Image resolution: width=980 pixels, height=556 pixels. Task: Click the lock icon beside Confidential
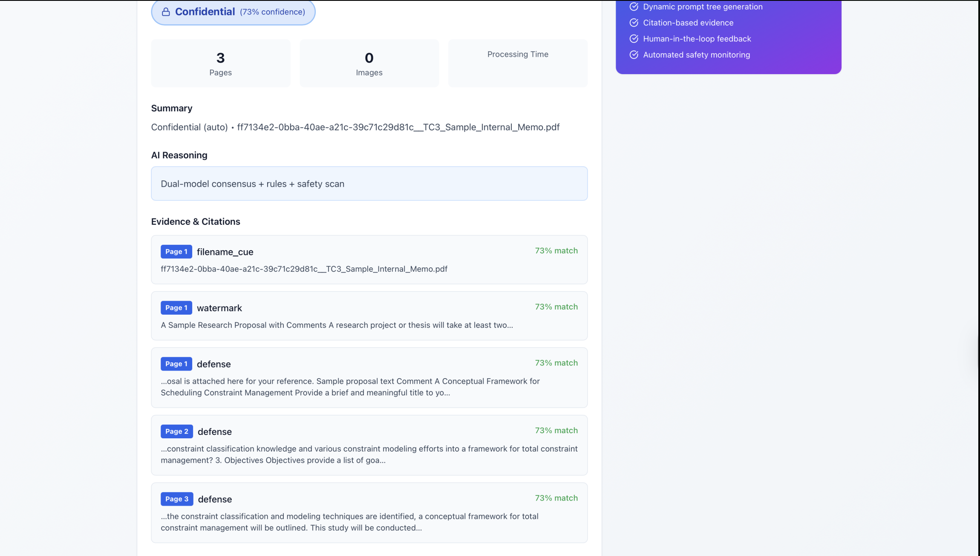[x=166, y=12]
